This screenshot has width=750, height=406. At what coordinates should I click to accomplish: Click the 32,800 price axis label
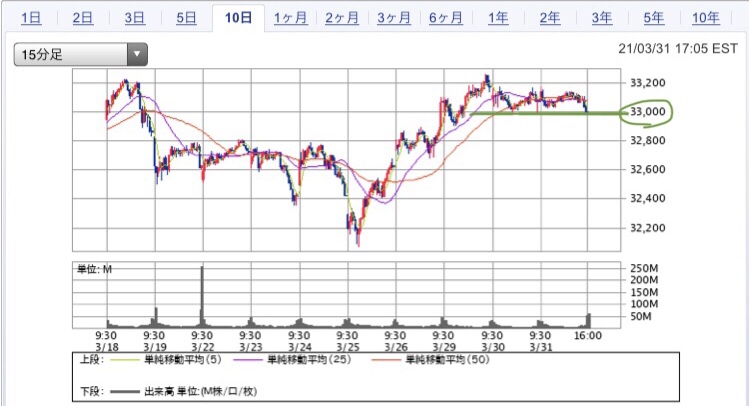tap(648, 140)
